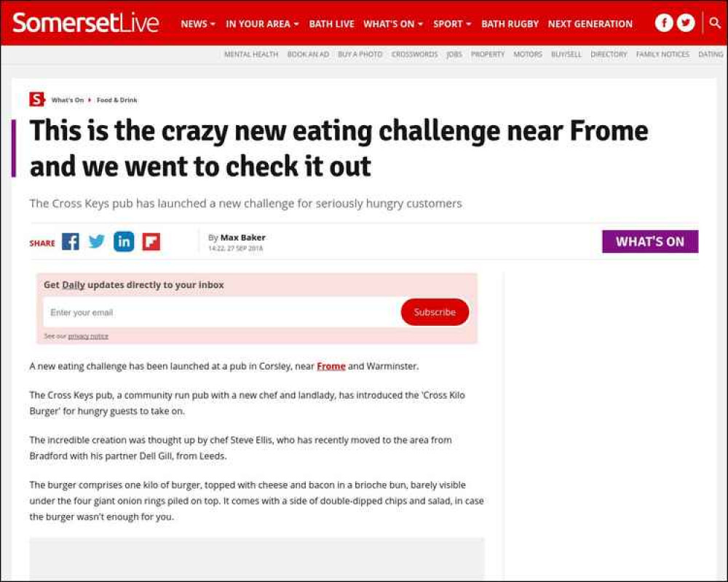
Task: Share article via Facebook icon
Action: (x=71, y=242)
